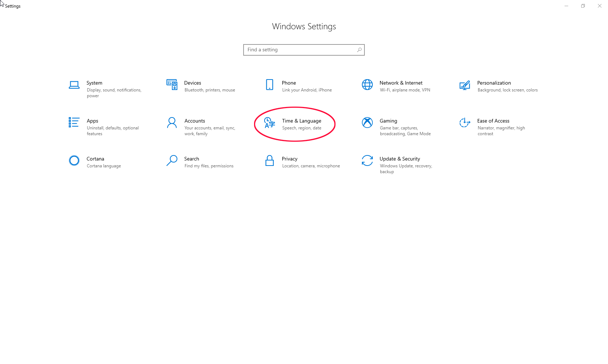Select the Cortana category title
This screenshot has width=608, height=364.
95,159
